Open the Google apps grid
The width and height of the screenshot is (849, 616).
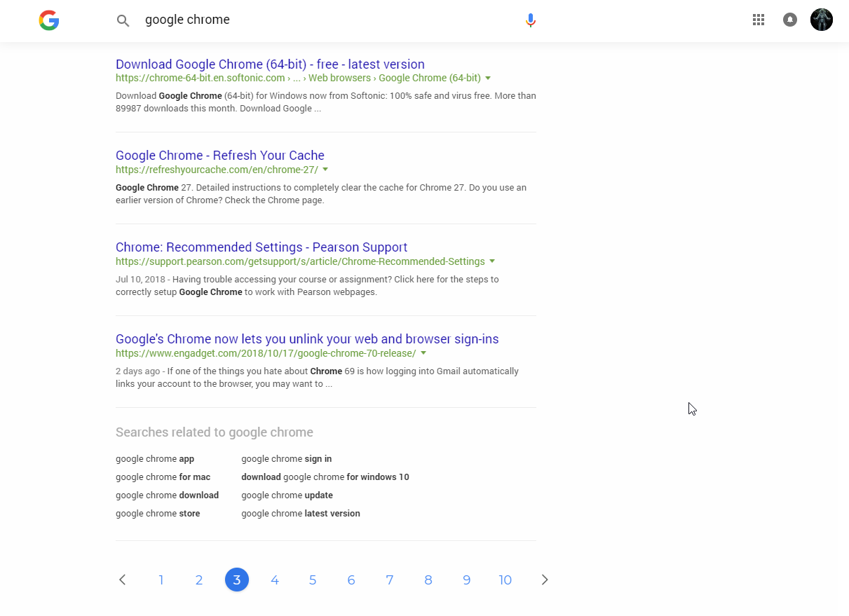tap(759, 20)
